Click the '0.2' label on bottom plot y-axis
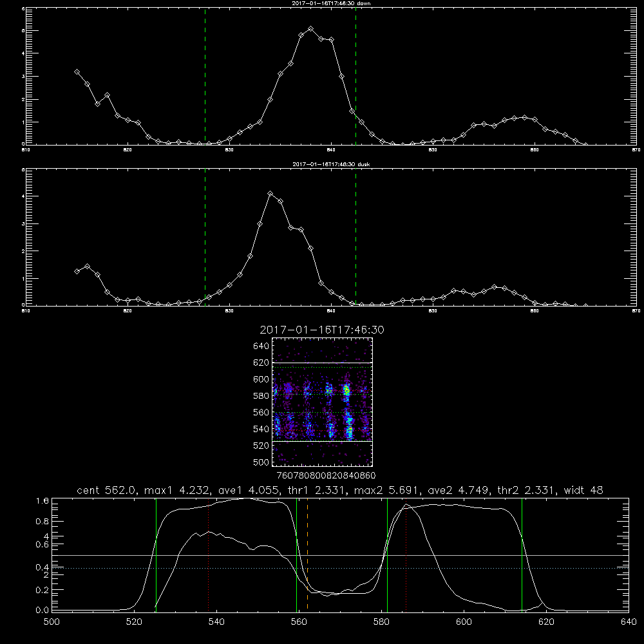Screen dimensions: 644x644 click(x=43, y=590)
